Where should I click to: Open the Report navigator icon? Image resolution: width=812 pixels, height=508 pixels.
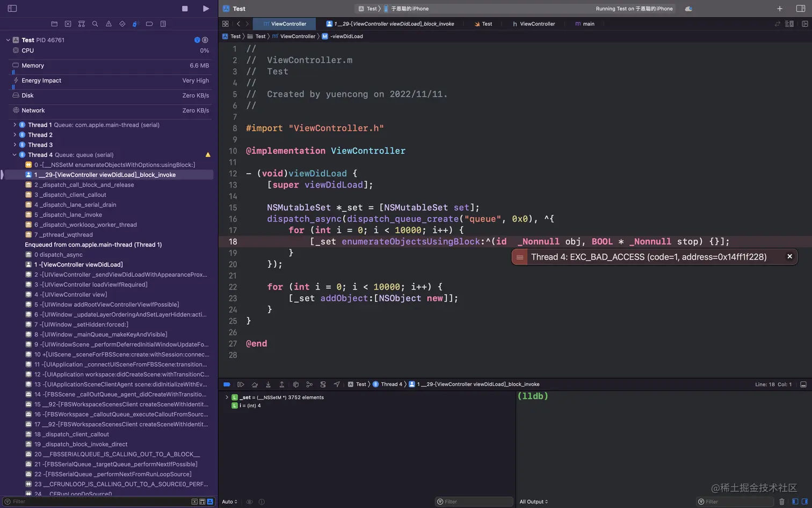coord(163,24)
